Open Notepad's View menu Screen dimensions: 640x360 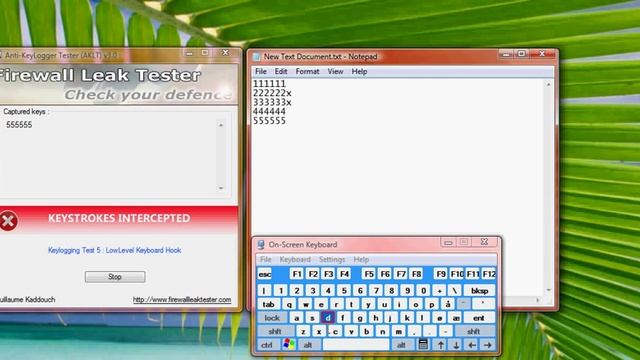tap(336, 71)
